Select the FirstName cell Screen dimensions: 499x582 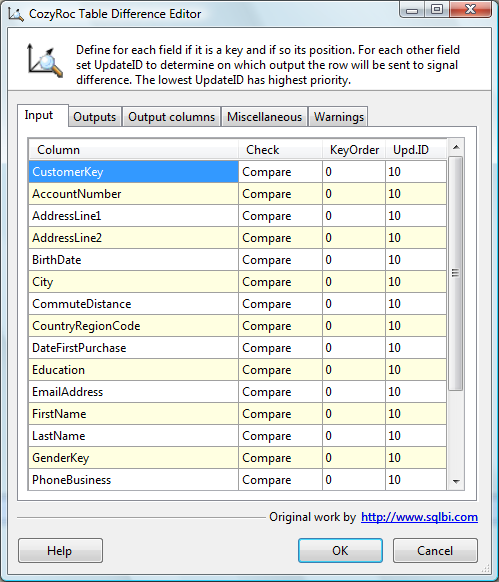point(134,414)
